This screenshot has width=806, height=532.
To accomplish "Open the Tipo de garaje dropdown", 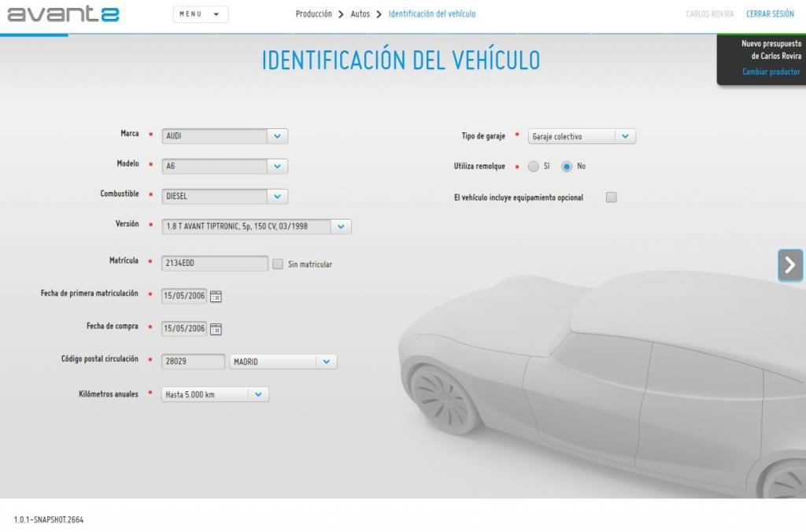I will tap(627, 135).
